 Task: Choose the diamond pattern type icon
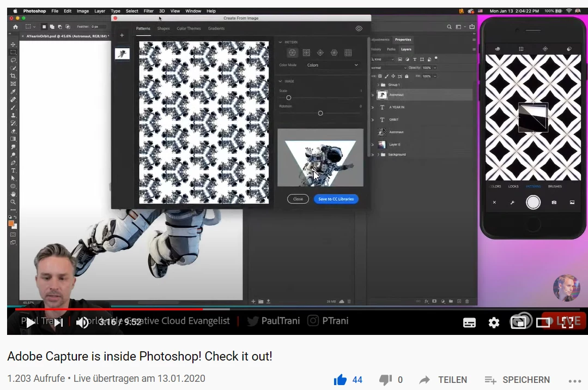(x=320, y=53)
